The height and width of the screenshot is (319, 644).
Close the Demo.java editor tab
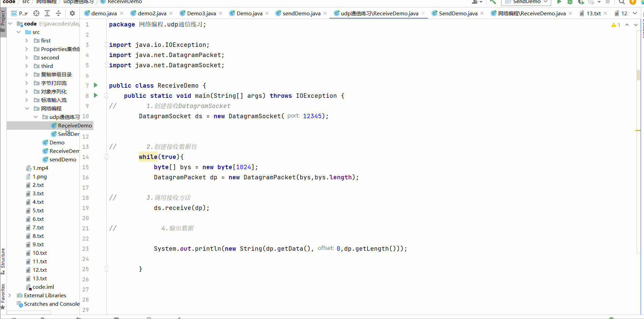click(x=267, y=13)
